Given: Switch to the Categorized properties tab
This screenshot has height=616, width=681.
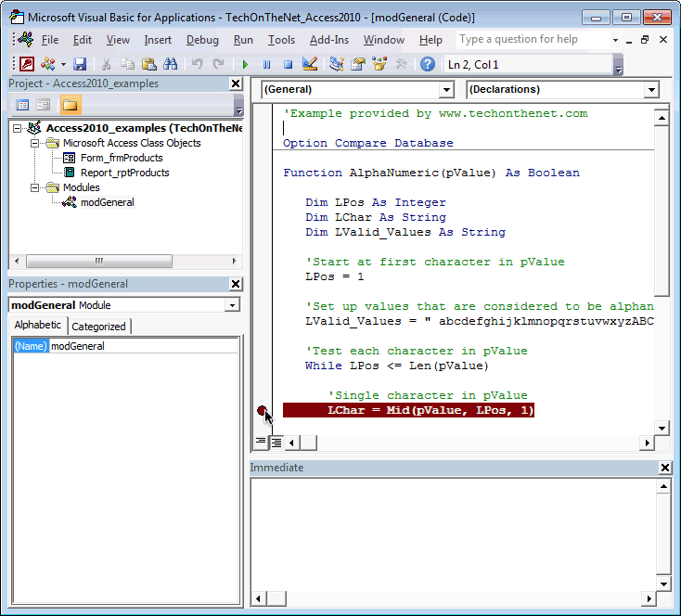Looking at the screenshot, I should click(98, 327).
